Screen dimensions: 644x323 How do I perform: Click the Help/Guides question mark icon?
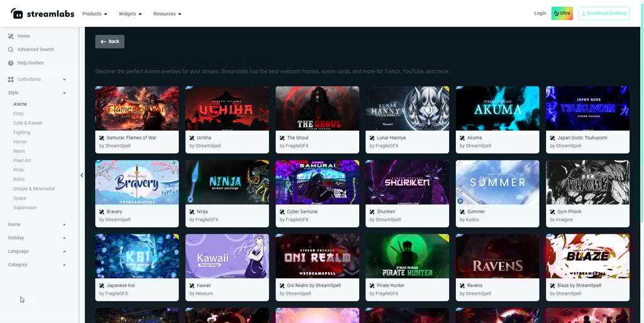(x=11, y=63)
